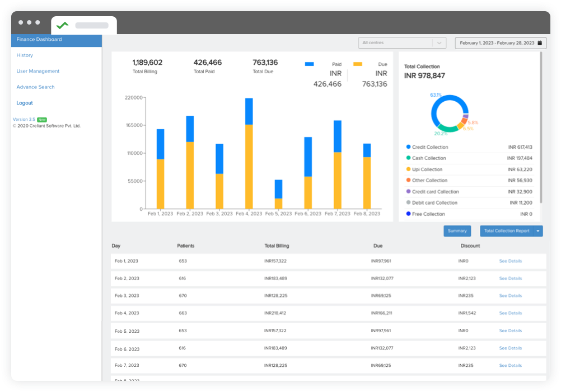Image resolution: width=561 pixels, height=392 pixels.
Task: Toggle the Paid series using its blue legend swatch
Action: point(309,64)
